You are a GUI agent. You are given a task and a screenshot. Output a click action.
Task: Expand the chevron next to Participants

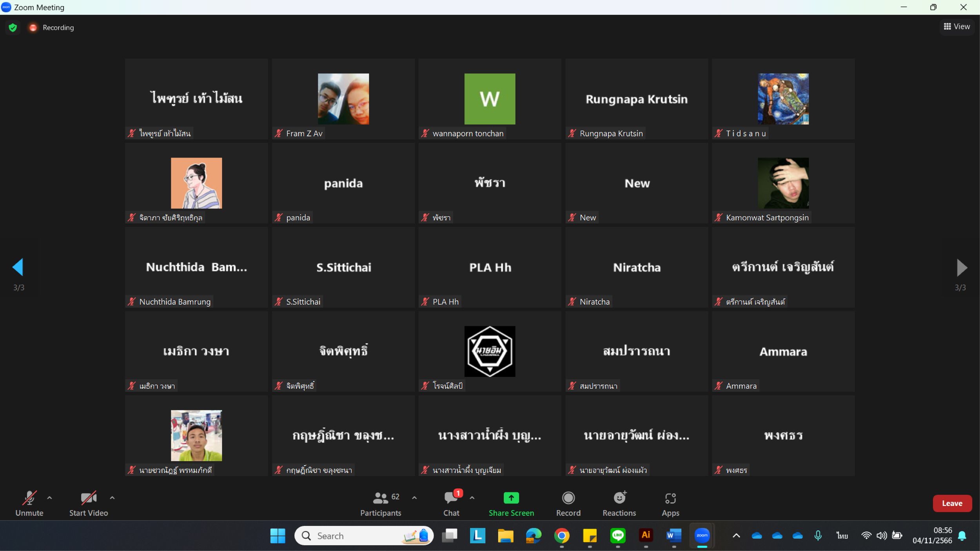pyautogui.click(x=414, y=498)
